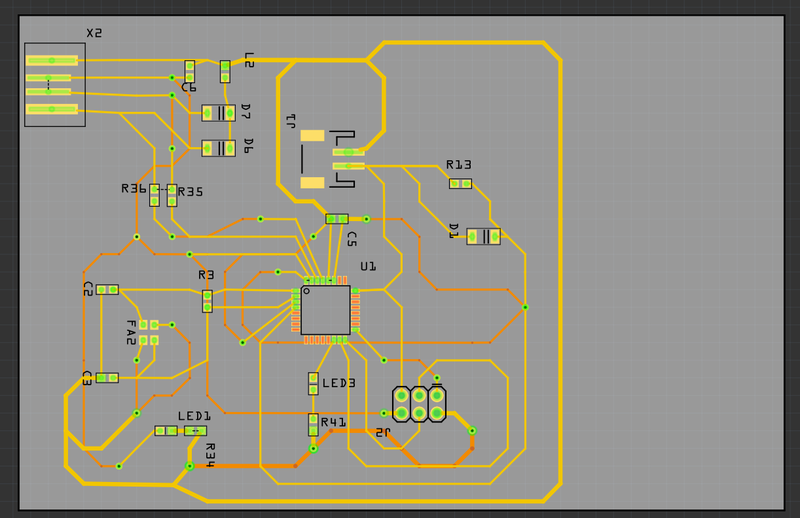Select capacitor C6 component
The width and height of the screenshot is (800, 518).
click(189, 71)
